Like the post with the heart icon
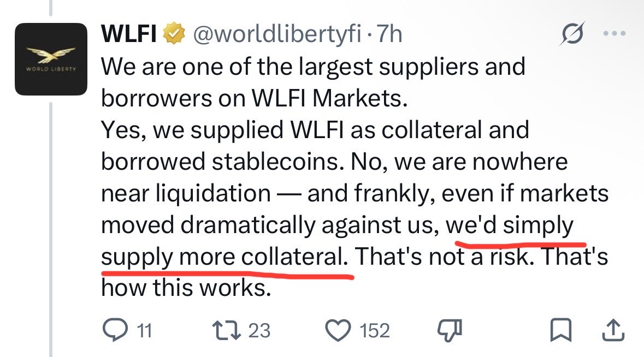Screen dimensions: 644x357 (x=338, y=330)
